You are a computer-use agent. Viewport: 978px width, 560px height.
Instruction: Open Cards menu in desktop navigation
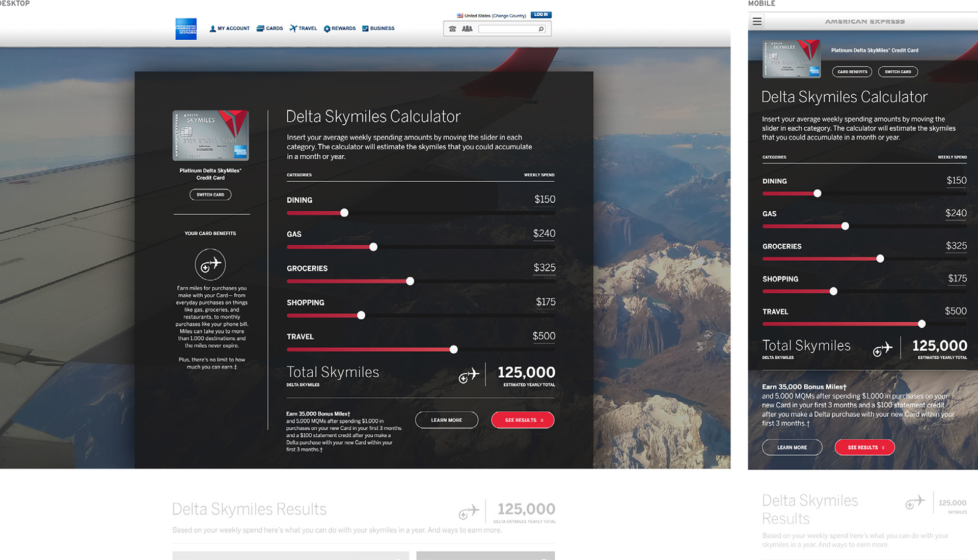coord(269,29)
